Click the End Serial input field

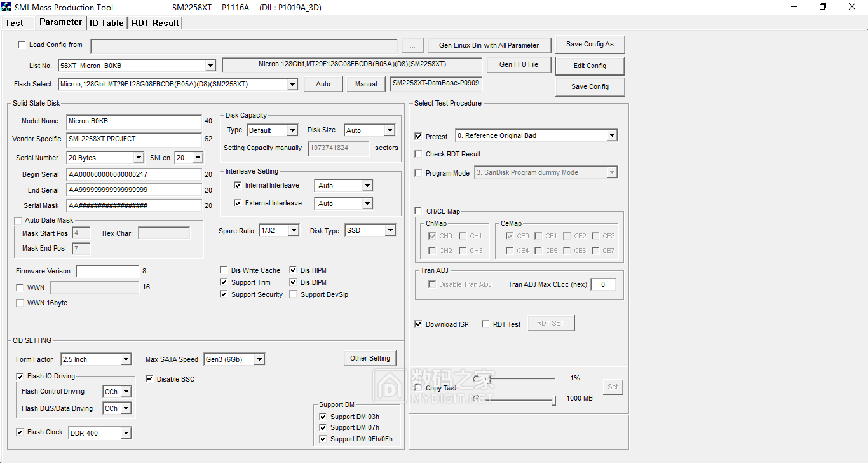click(134, 190)
